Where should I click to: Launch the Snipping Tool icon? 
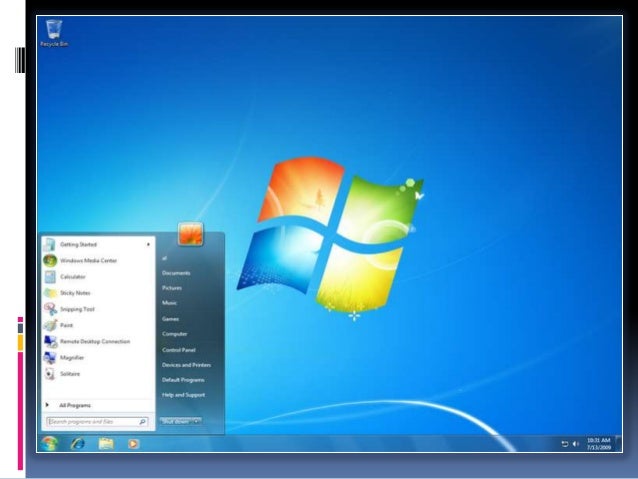tap(50, 309)
